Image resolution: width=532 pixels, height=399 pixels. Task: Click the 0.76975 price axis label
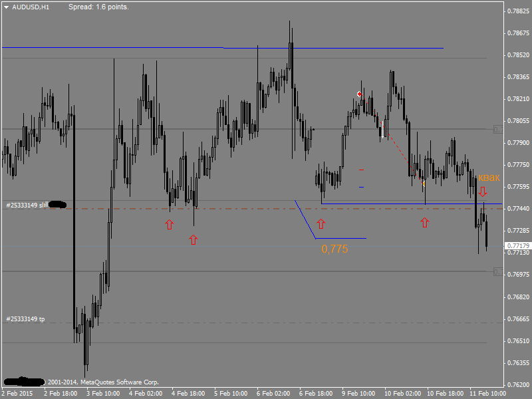pyautogui.click(x=518, y=274)
